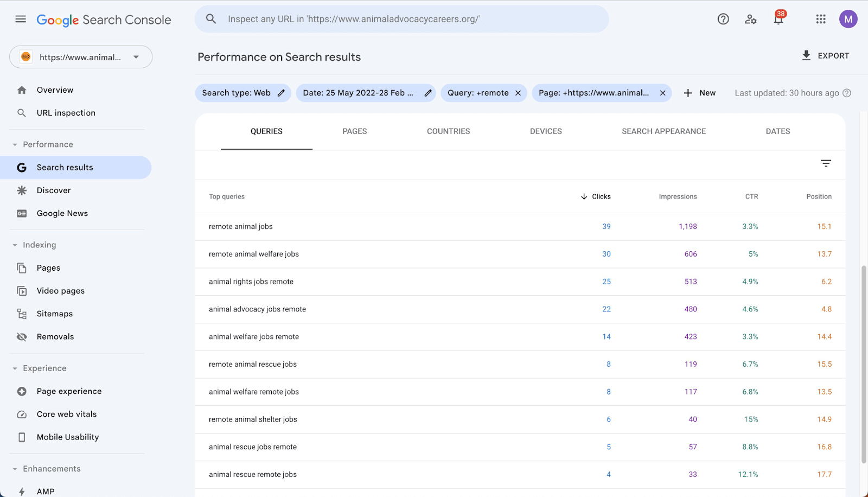This screenshot has height=497, width=868.
Task: Open the main hamburger menu
Action: click(21, 20)
